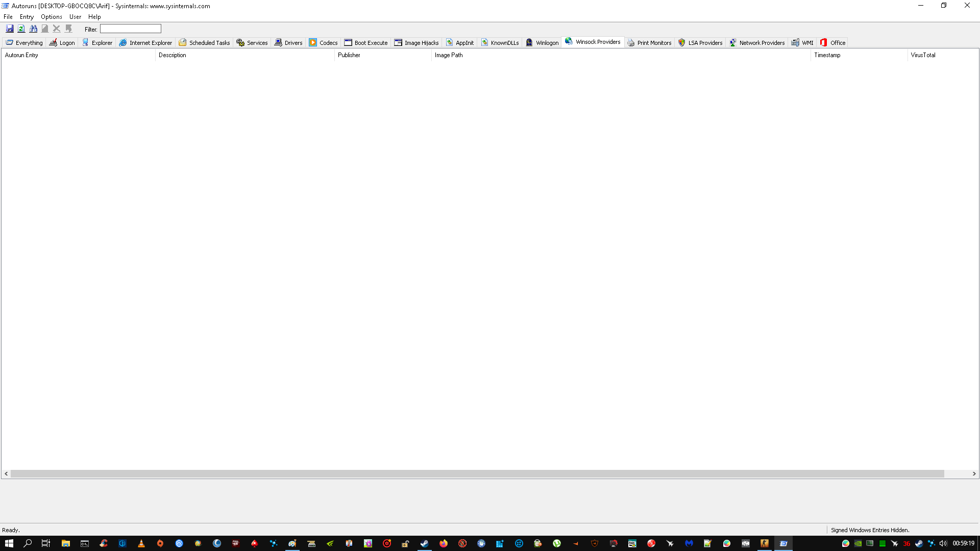This screenshot has height=551, width=980.
Task: Click the Delete X toolbar icon
Action: (x=57, y=29)
